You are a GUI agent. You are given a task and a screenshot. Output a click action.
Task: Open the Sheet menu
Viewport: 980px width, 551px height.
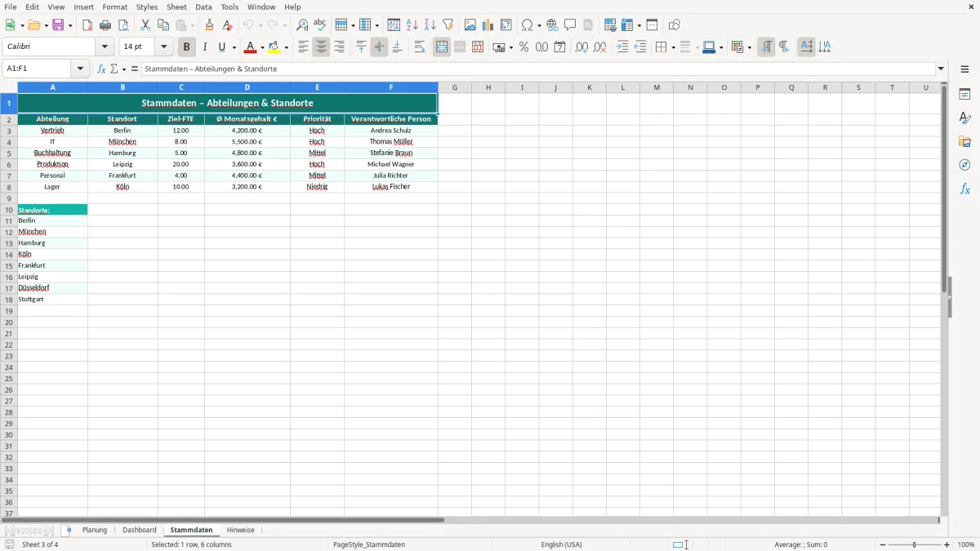176,7
